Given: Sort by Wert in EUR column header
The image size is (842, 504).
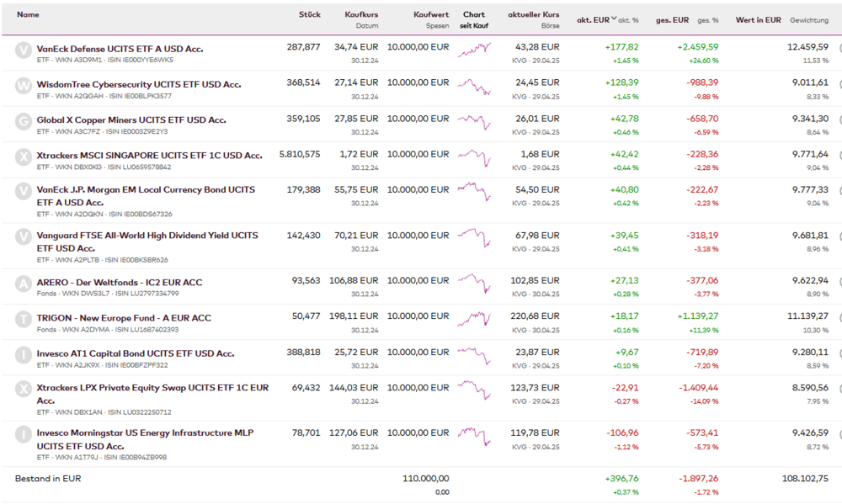Looking at the screenshot, I should pyautogui.click(x=758, y=19).
